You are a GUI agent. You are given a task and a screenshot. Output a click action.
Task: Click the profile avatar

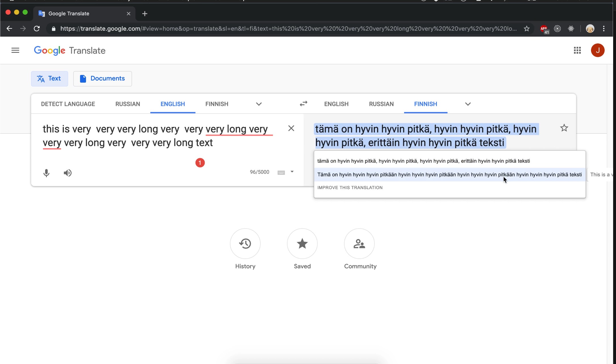pyautogui.click(x=598, y=50)
